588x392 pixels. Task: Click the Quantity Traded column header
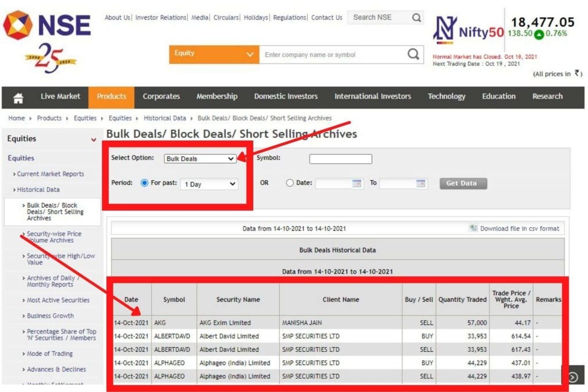pos(462,300)
